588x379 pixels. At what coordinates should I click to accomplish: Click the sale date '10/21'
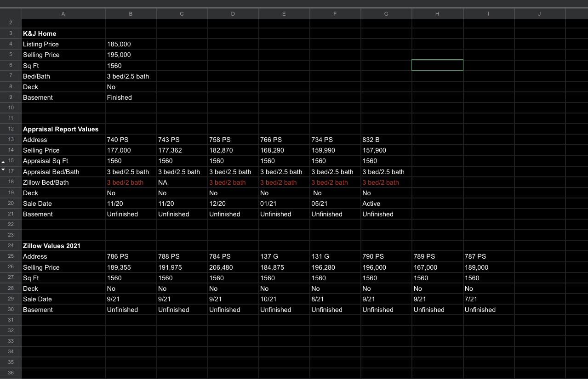(284, 299)
